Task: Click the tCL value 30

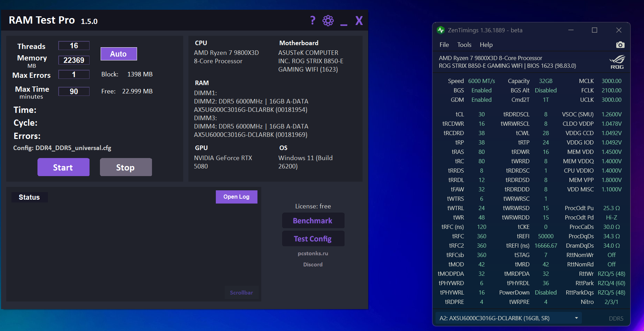Action: [x=482, y=114]
